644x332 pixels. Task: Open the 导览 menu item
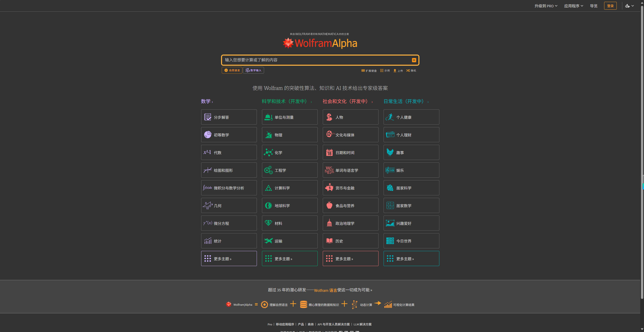tap(594, 6)
